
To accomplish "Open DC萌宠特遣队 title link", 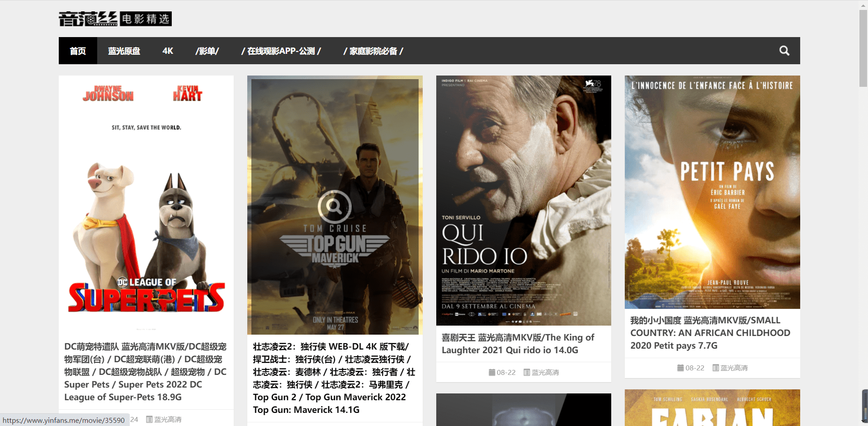I will (146, 372).
